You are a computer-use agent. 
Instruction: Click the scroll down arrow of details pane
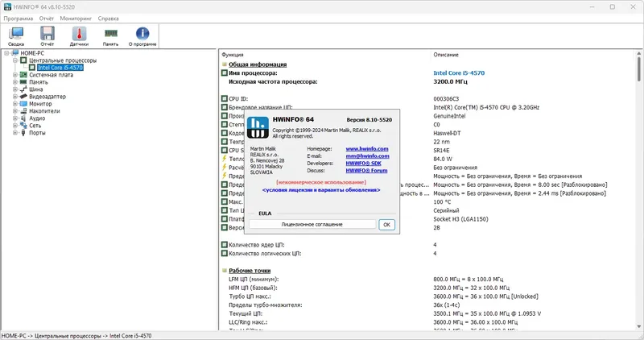tap(638, 327)
